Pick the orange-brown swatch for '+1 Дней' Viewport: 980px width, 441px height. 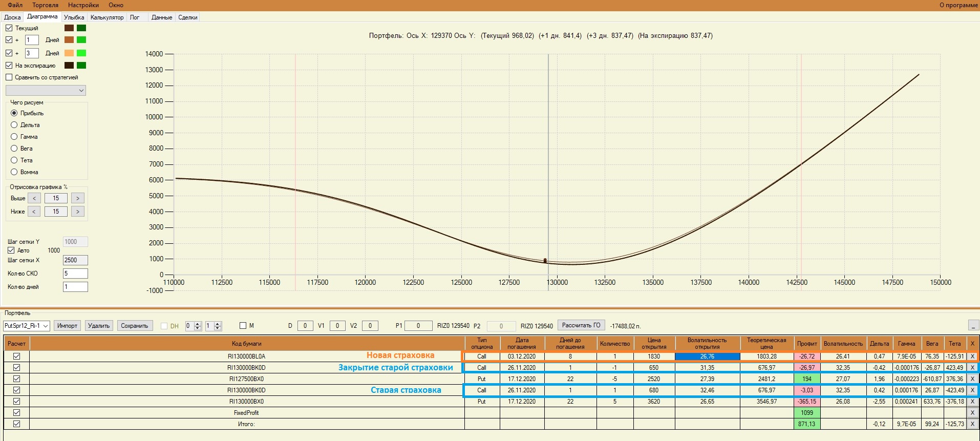click(69, 40)
